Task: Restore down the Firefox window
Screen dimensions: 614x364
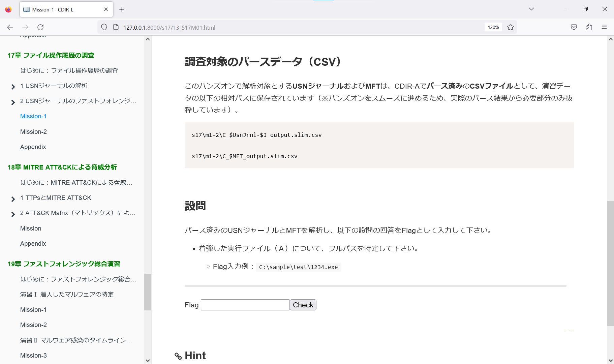Action: [586, 9]
